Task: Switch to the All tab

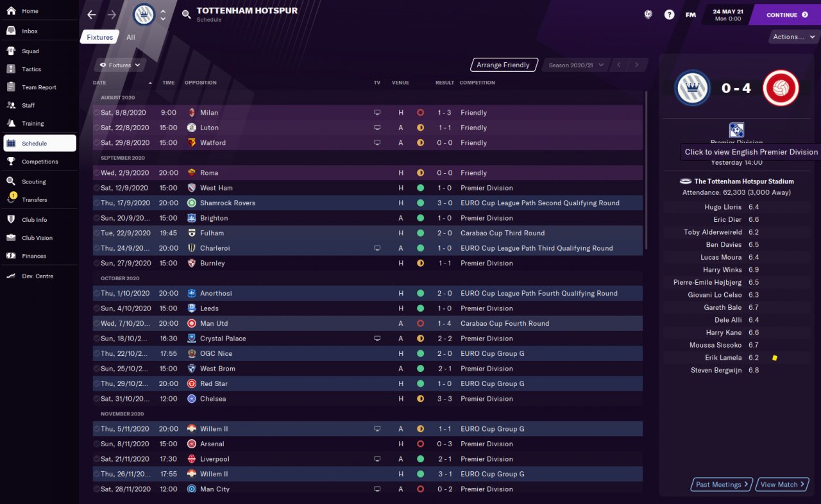Action: click(x=131, y=37)
